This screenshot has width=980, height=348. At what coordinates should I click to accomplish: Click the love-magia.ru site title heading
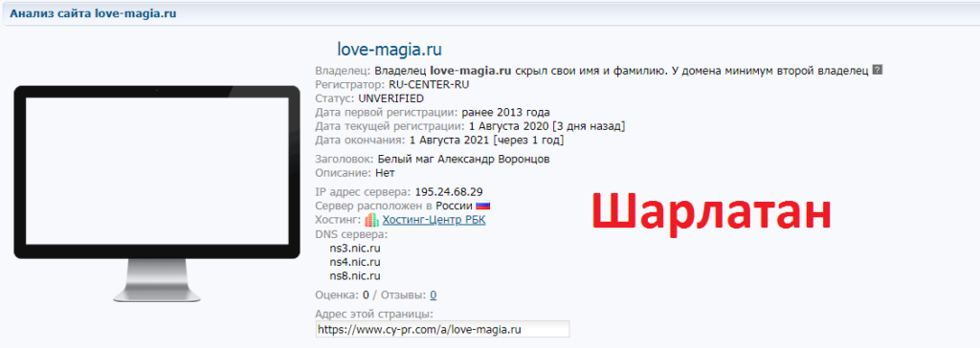(x=390, y=50)
